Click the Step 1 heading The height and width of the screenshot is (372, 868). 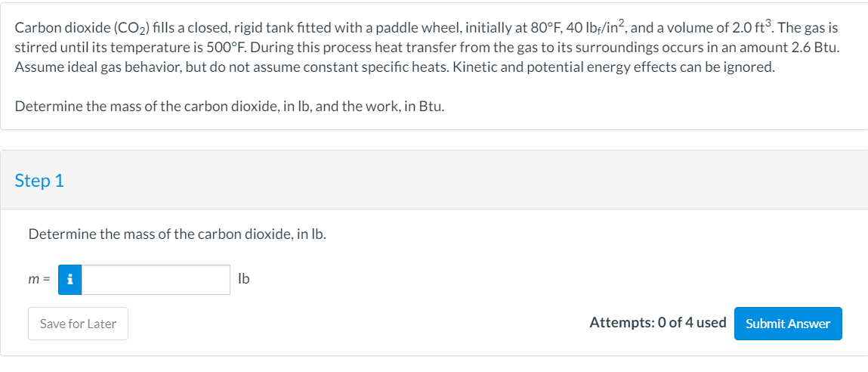point(39,181)
